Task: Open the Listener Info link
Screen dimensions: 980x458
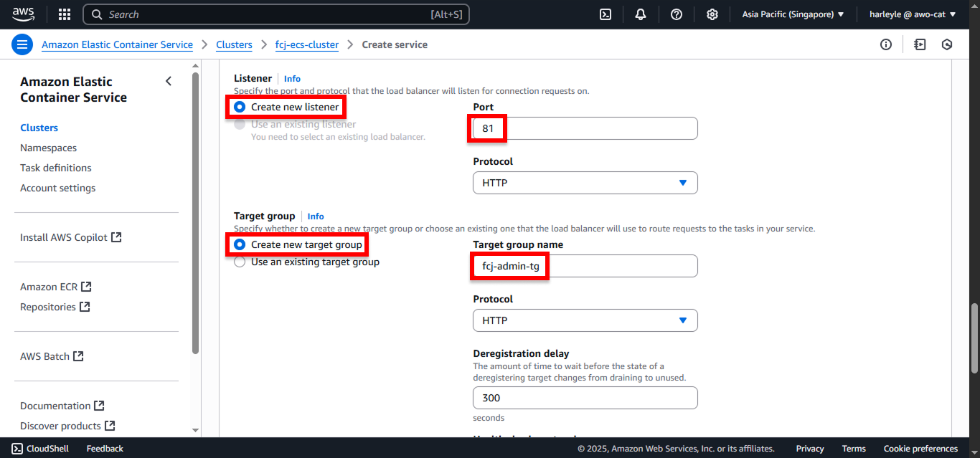Action: [292, 79]
